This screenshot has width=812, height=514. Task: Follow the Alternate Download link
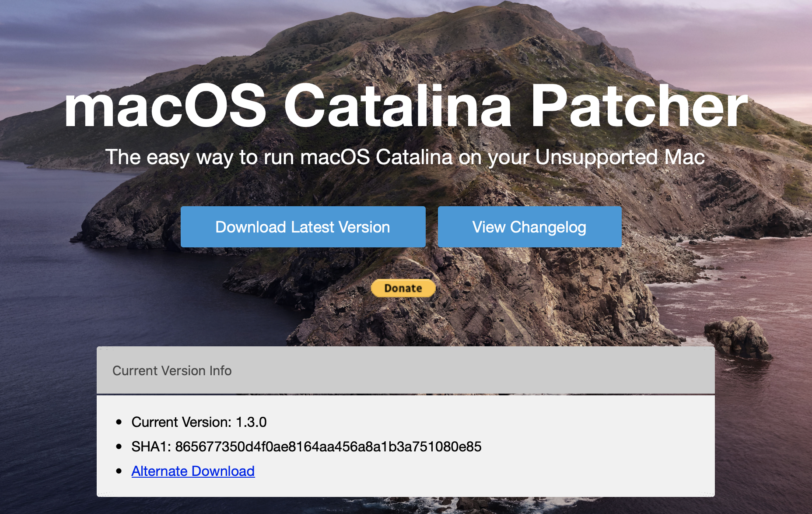click(193, 471)
